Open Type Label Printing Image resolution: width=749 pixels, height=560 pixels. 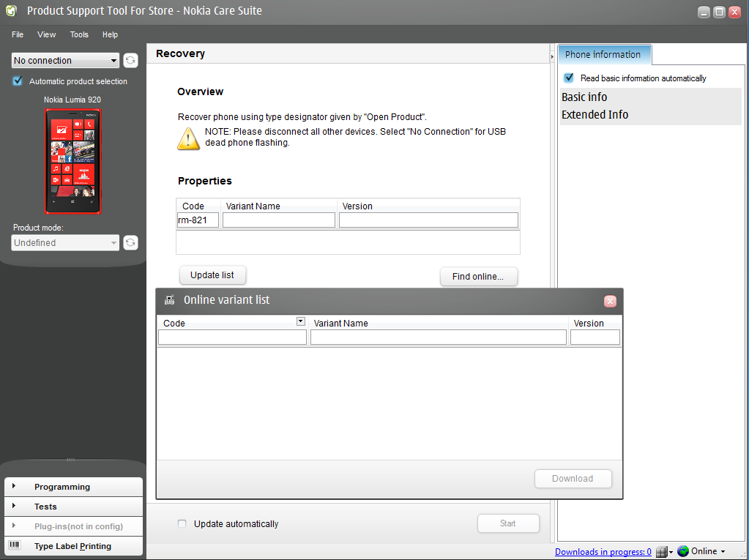[x=73, y=545]
